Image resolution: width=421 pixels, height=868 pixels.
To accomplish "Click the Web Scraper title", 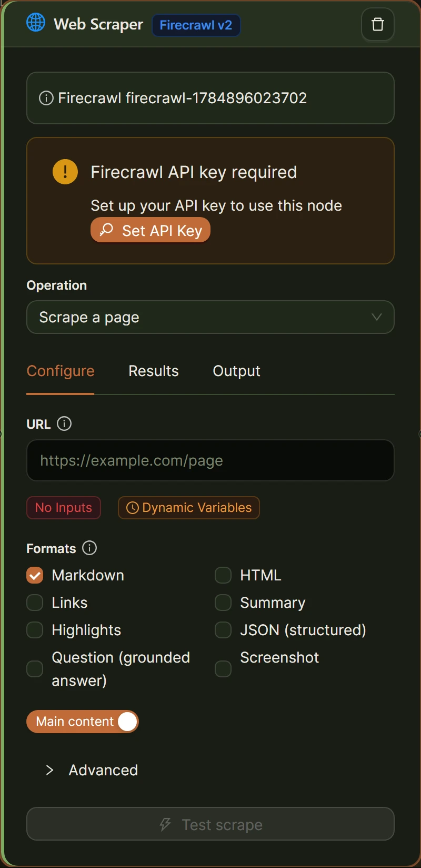I will [x=98, y=24].
